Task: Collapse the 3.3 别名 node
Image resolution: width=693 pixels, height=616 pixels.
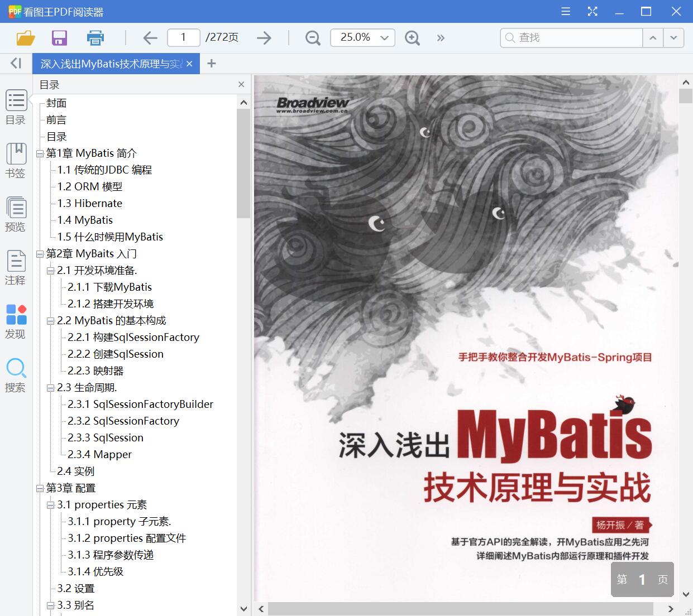Action: click(51, 605)
